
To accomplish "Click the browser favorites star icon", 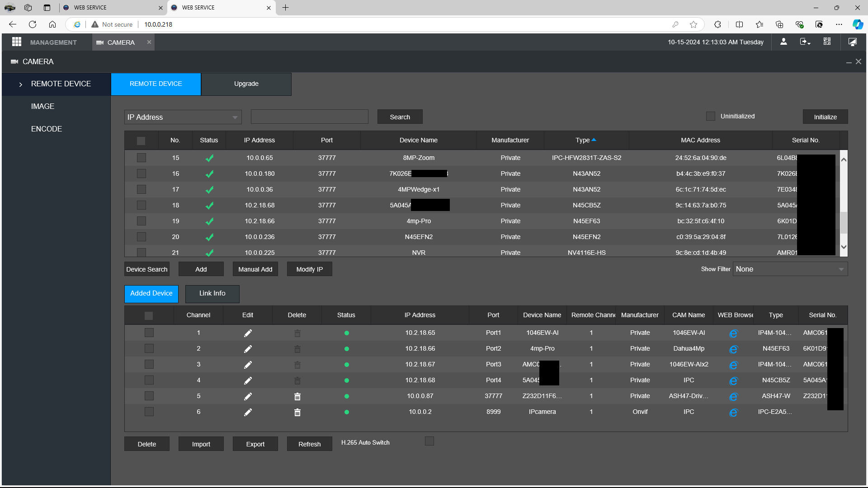I will (693, 24).
